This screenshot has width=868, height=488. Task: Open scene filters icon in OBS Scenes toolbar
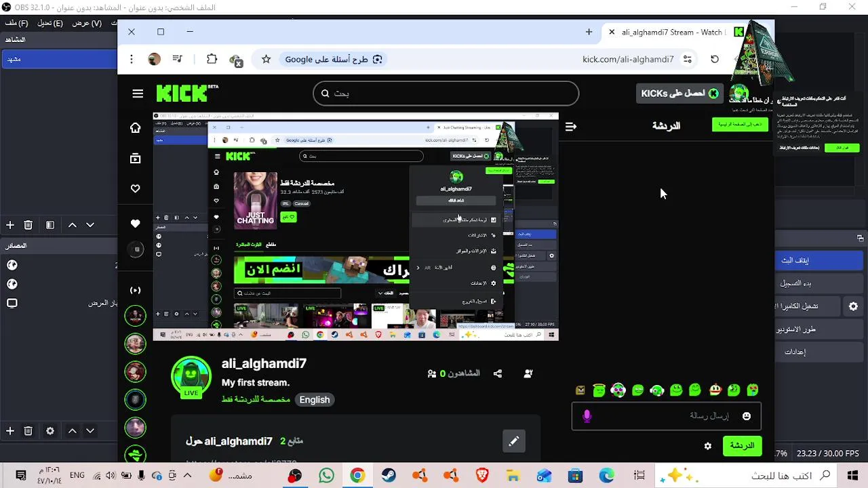pyautogui.click(x=50, y=225)
